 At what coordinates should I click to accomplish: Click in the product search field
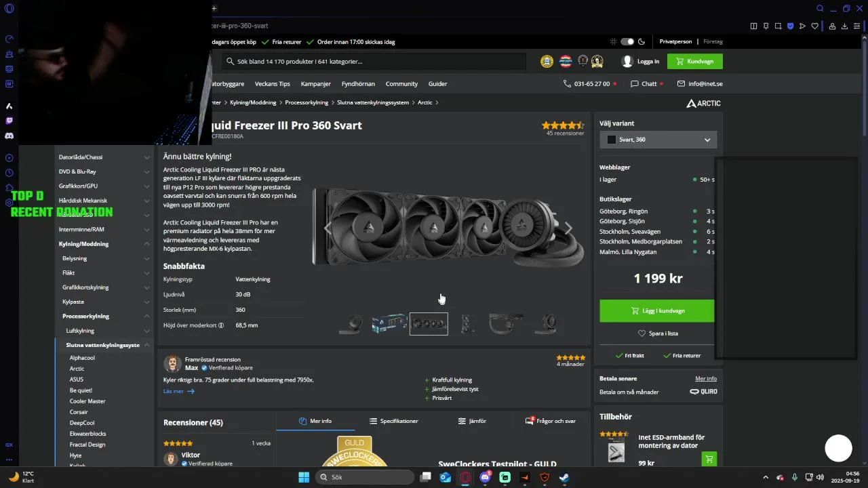click(374, 61)
